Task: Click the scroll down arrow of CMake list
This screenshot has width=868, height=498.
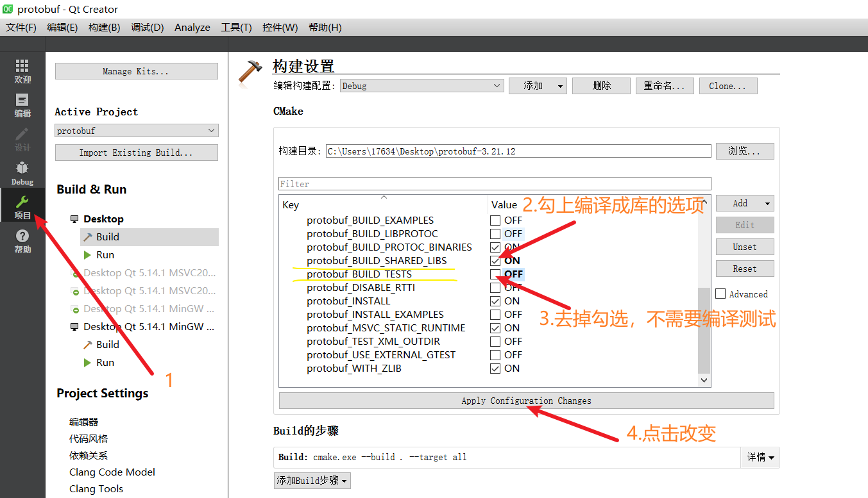Action: [x=704, y=380]
